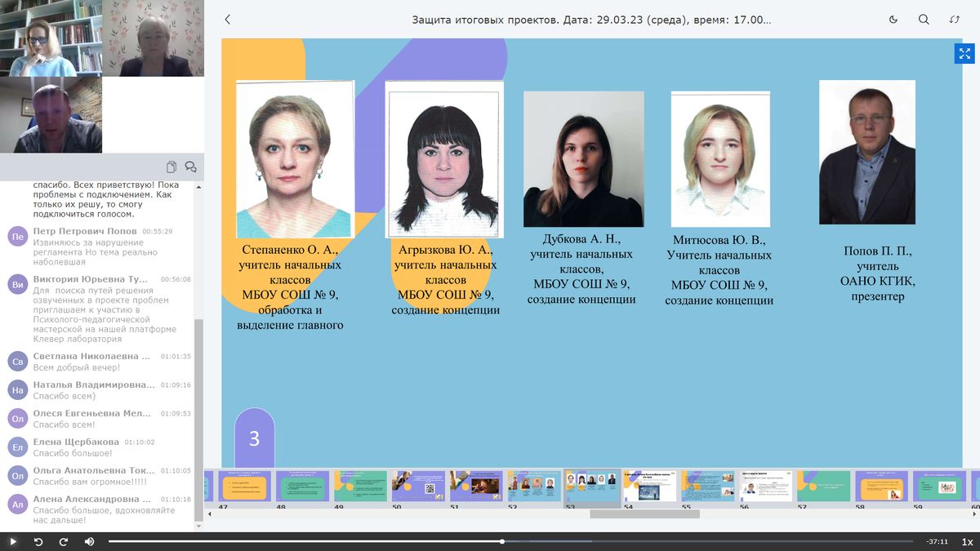Open search with the magnifier icon
This screenshot has width=980, height=551.
924,20
